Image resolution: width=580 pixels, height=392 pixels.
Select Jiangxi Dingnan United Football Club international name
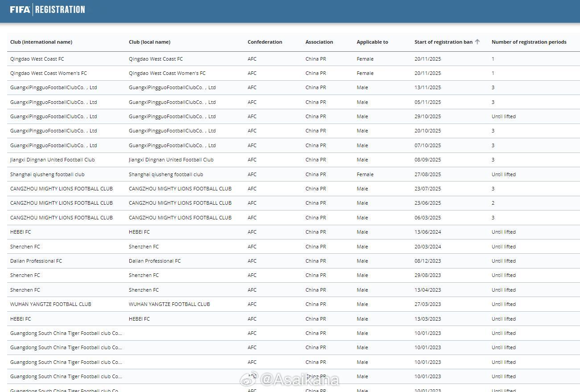[53, 160]
